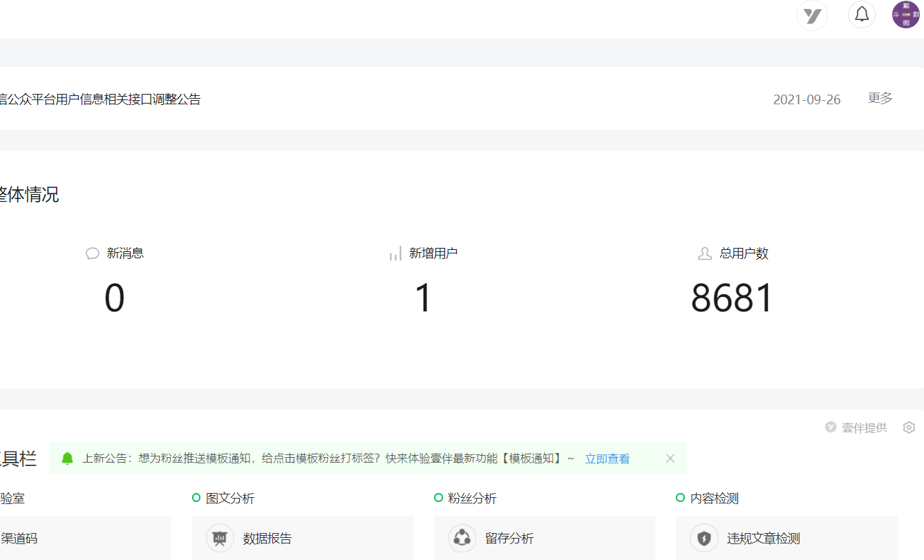Click the 总用户数 person icon
This screenshot has width=924, height=560.
tap(705, 253)
